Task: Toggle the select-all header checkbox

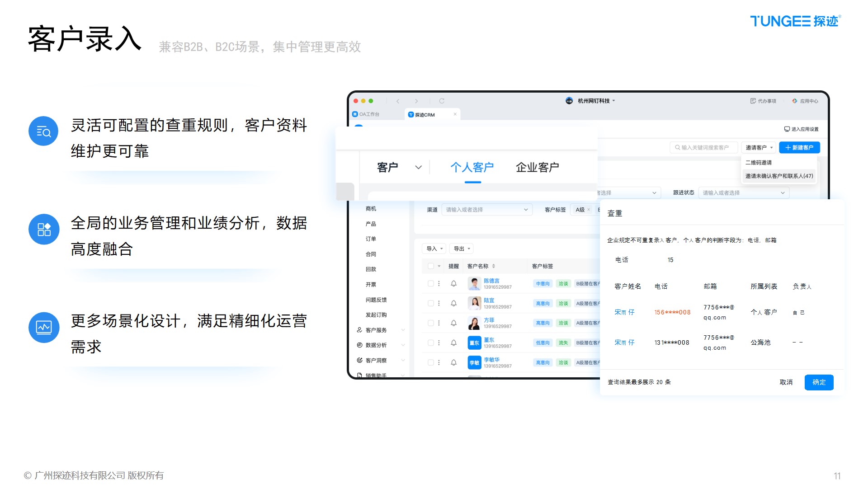Action: point(430,266)
